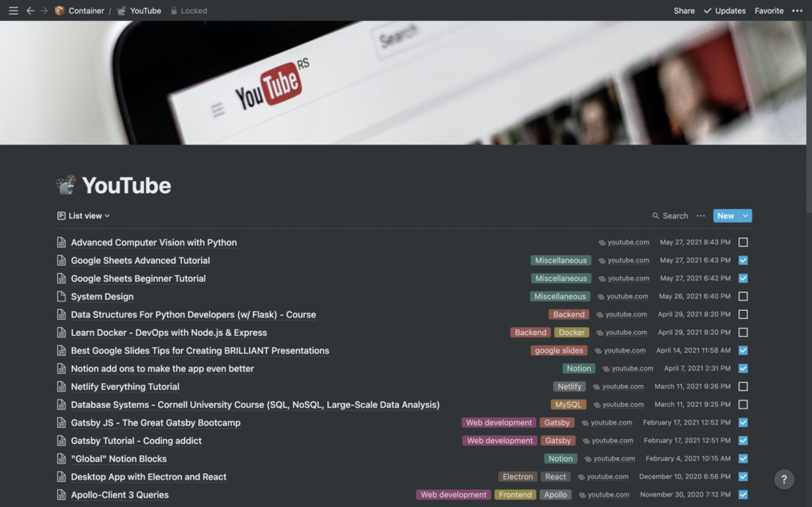Click Favorite in the top bar
This screenshot has width=812, height=507.
point(768,10)
